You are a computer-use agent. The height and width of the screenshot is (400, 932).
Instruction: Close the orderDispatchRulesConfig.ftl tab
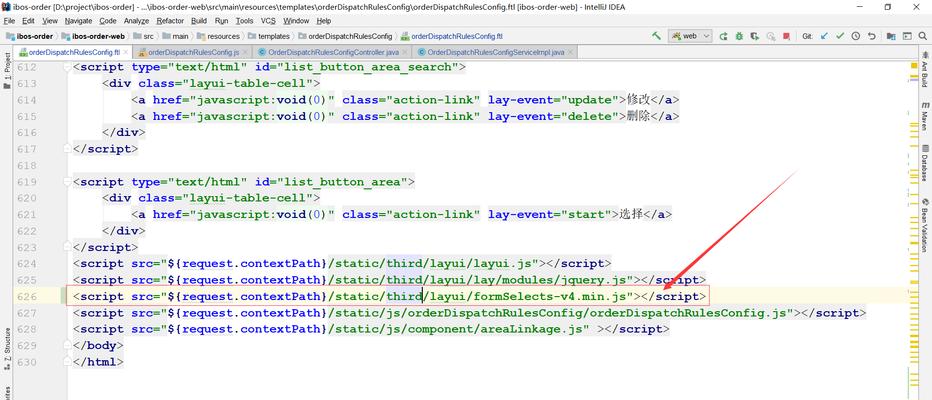click(x=126, y=52)
